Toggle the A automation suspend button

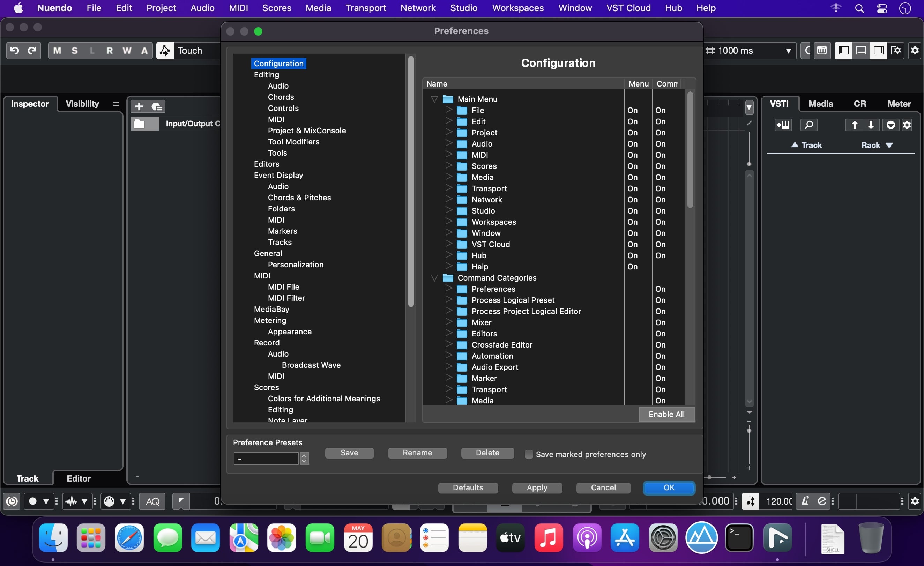coord(144,51)
